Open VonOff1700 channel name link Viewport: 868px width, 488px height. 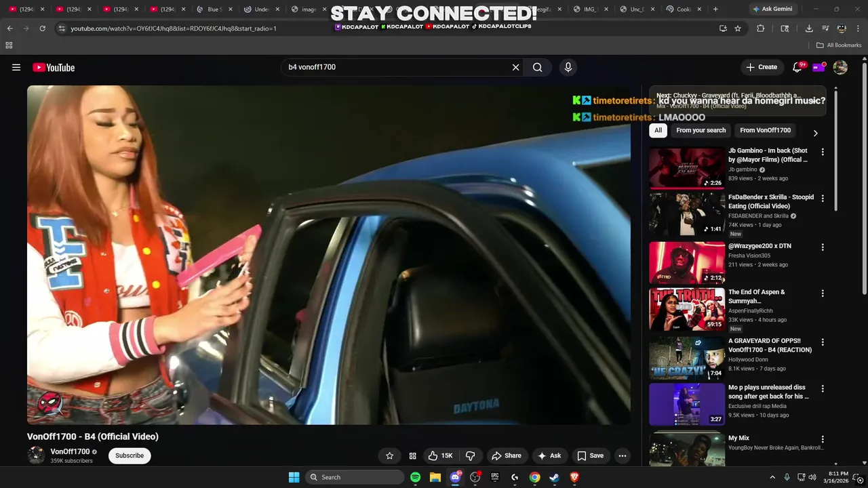tap(70, 451)
